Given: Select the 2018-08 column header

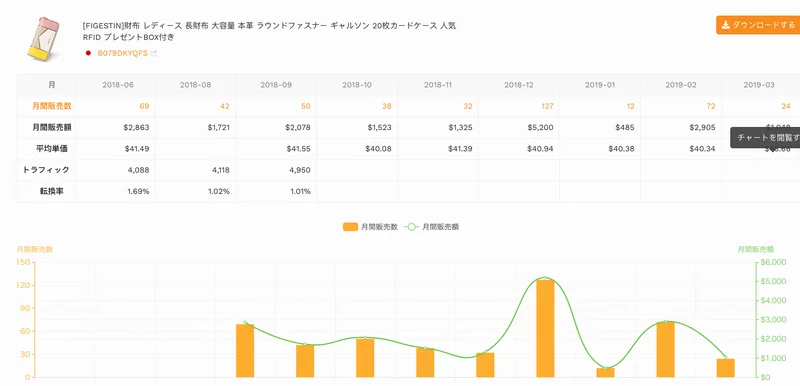Looking at the screenshot, I should point(195,85).
